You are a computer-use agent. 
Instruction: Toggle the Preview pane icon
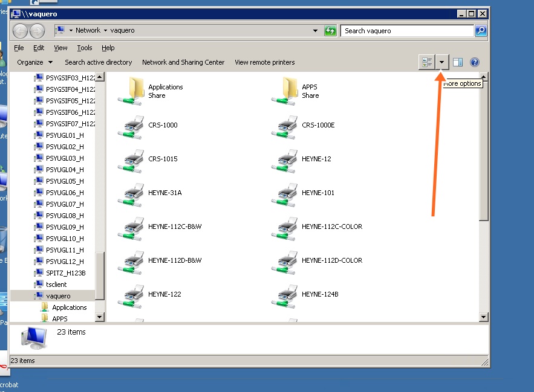tap(457, 62)
